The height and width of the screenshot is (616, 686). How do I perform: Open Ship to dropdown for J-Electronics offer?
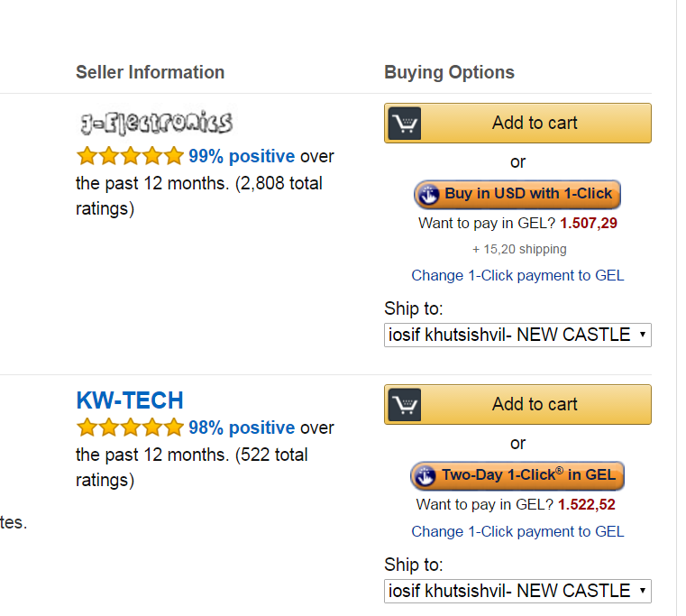(x=517, y=335)
